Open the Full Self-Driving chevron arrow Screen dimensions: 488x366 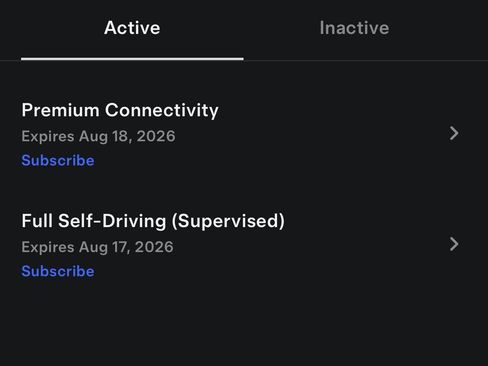point(454,244)
